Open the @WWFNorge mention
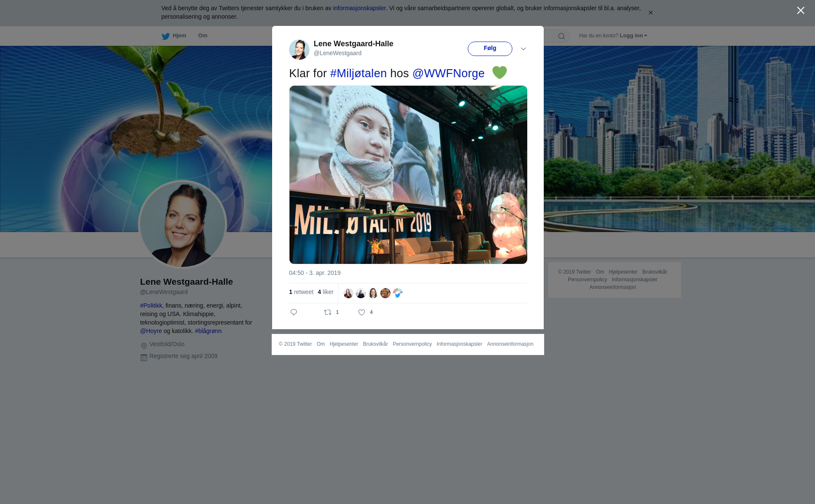The image size is (815, 504). pyautogui.click(x=448, y=73)
